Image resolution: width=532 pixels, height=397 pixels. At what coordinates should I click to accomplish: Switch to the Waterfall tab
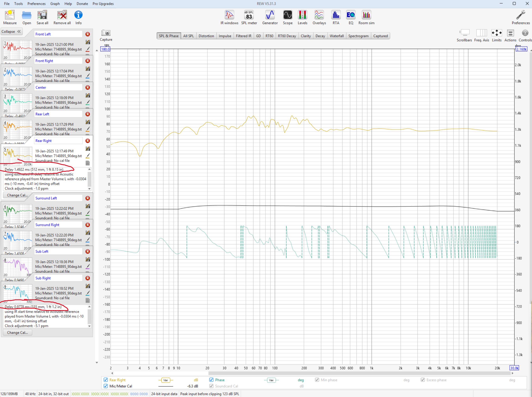[x=337, y=36]
